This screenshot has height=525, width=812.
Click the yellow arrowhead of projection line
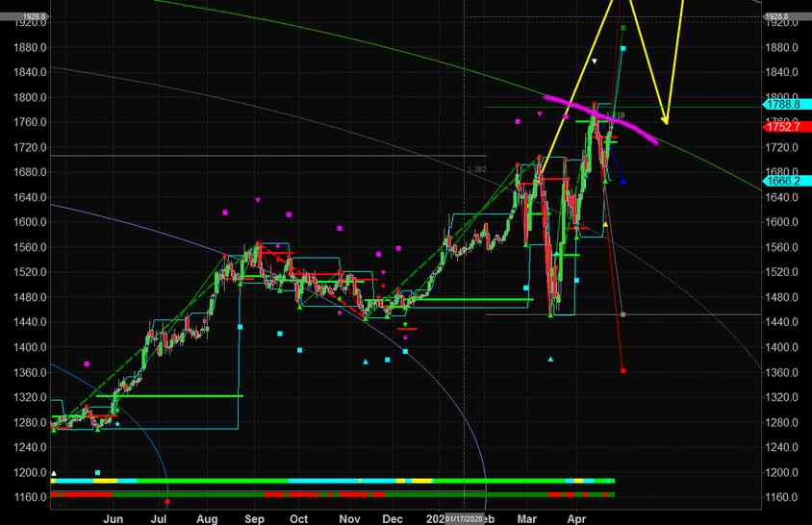pyautogui.click(x=665, y=120)
